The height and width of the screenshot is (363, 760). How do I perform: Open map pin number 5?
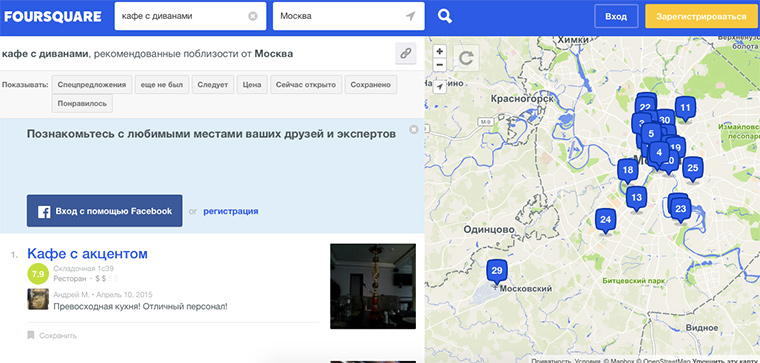[x=651, y=134]
